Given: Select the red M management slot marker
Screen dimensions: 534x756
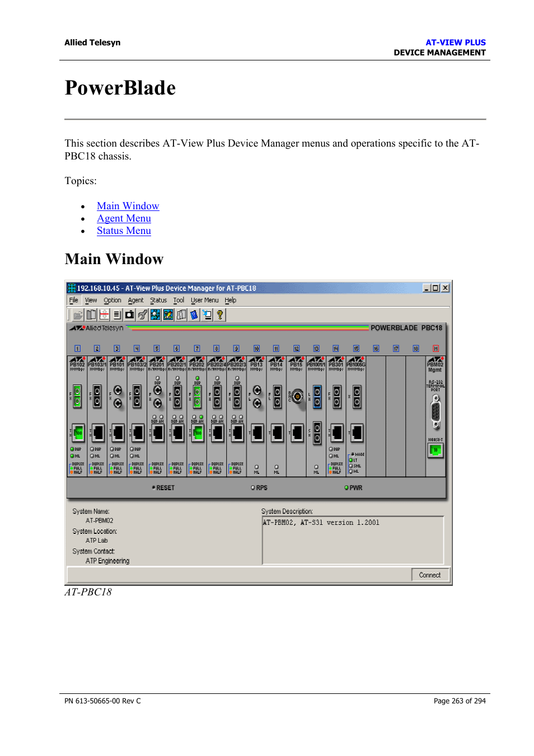Looking at the screenshot, I should pyautogui.click(x=435, y=349).
